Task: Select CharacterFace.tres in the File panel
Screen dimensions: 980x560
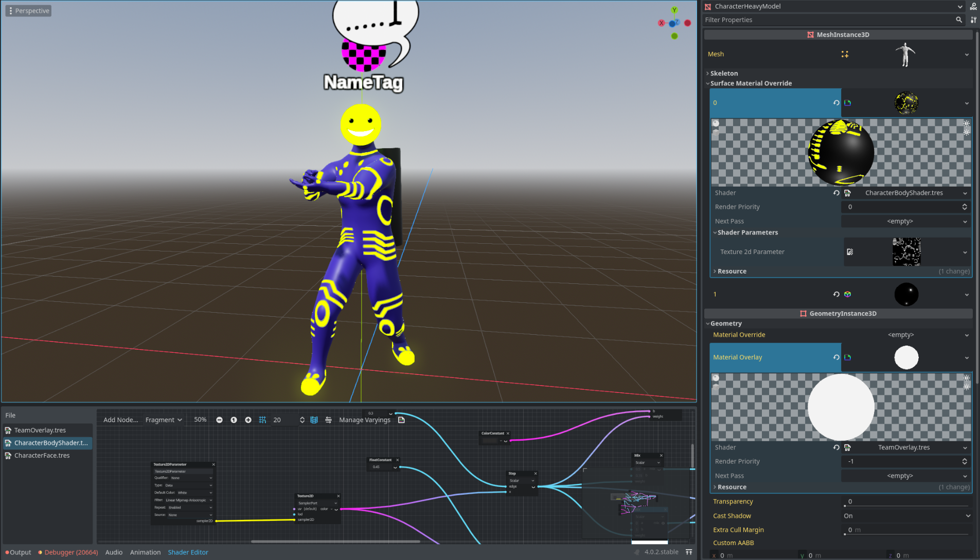Action: pyautogui.click(x=42, y=455)
